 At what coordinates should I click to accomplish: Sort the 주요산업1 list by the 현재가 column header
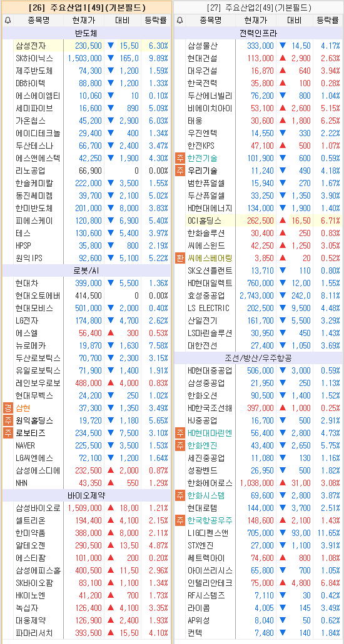(84, 21)
